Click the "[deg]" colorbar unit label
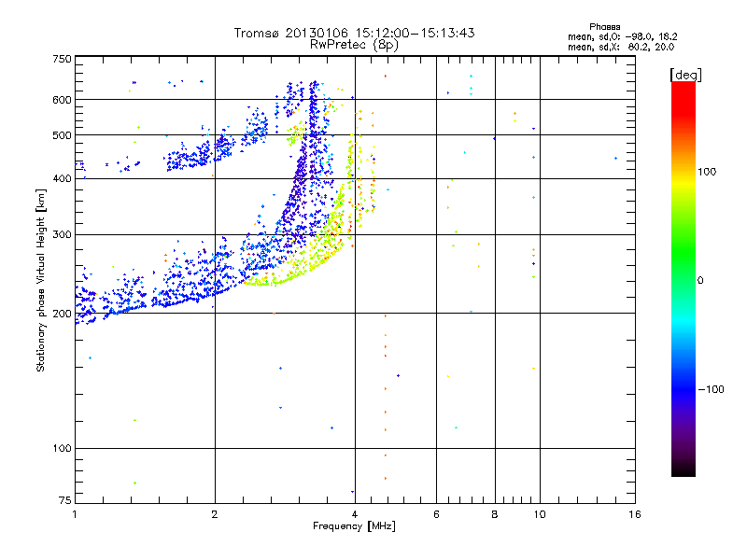The width and height of the screenshot is (747, 560). 685,75
